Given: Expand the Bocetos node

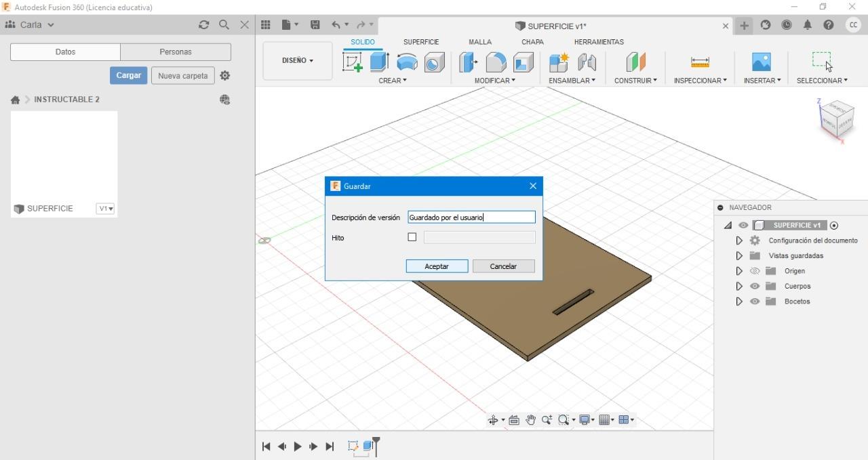Looking at the screenshot, I should click(739, 301).
